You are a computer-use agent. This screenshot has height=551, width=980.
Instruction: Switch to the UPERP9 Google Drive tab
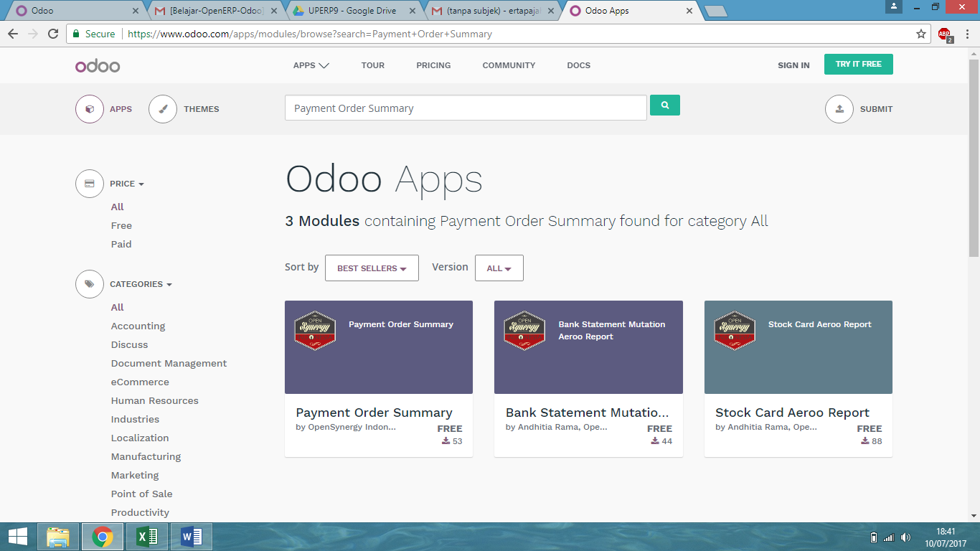354,11
